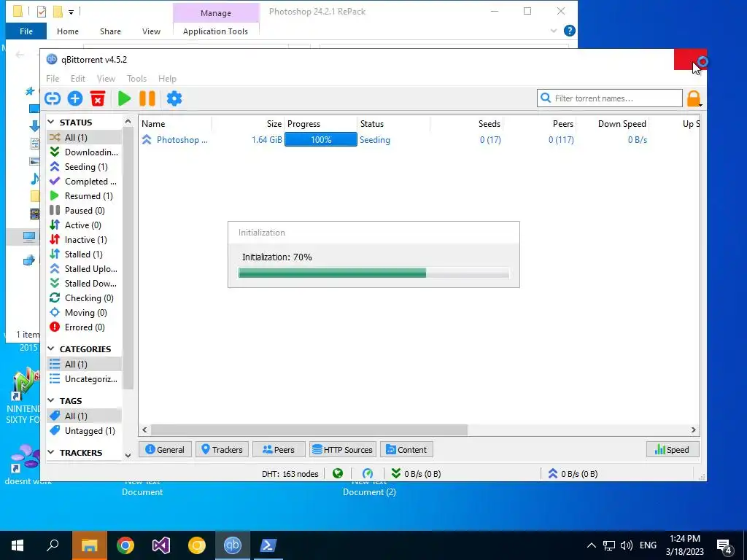Click the orange lock icon in qBittorrent
Screen dimensions: 747x560
694,98
